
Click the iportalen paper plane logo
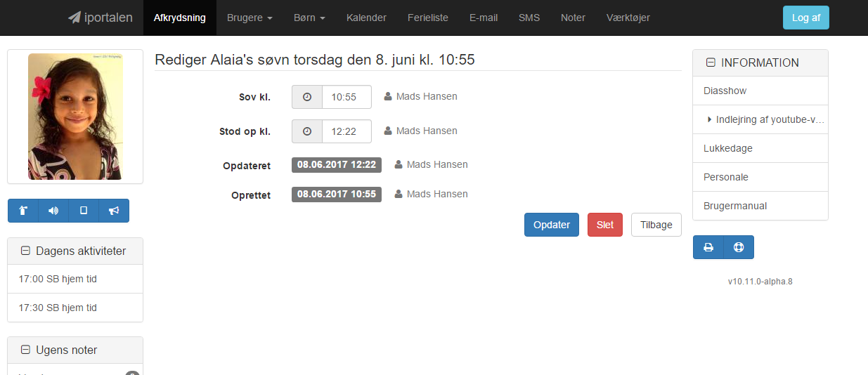coord(101,18)
